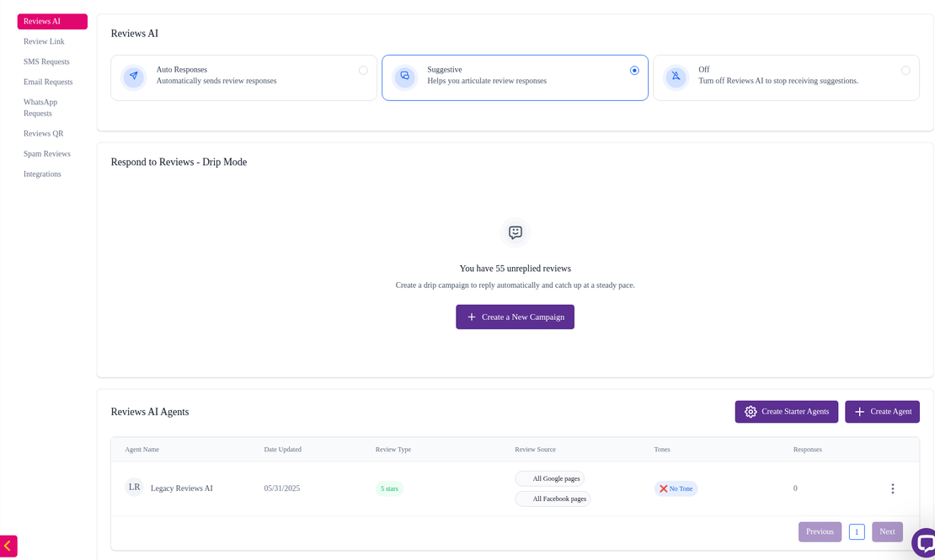The width and height of the screenshot is (935, 560).
Task: Click Create a New Campaign button
Action: pos(516,317)
